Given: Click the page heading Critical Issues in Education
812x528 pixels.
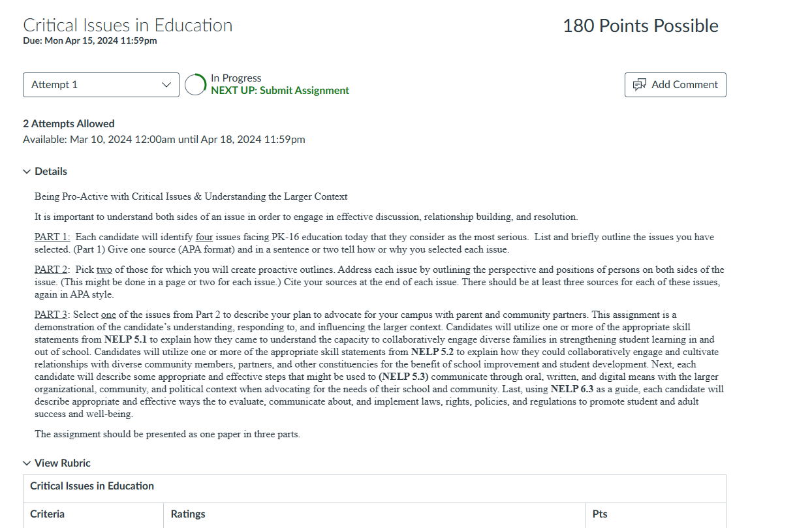Looking at the screenshot, I should pos(128,25).
